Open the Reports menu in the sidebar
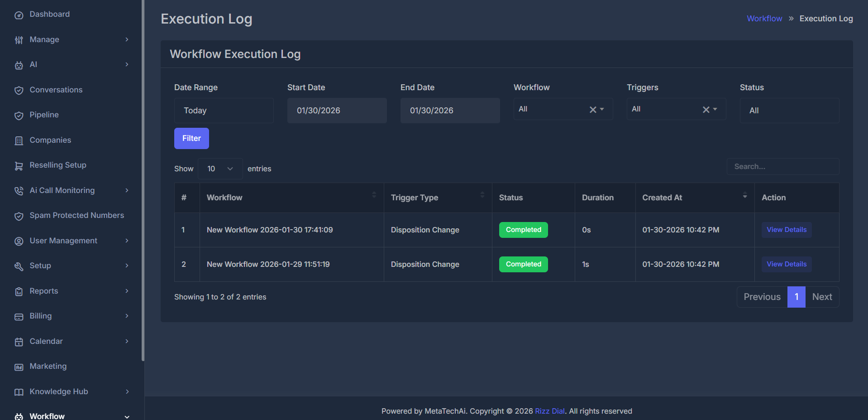The height and width of the screenshot is (420, 868). 43,291
